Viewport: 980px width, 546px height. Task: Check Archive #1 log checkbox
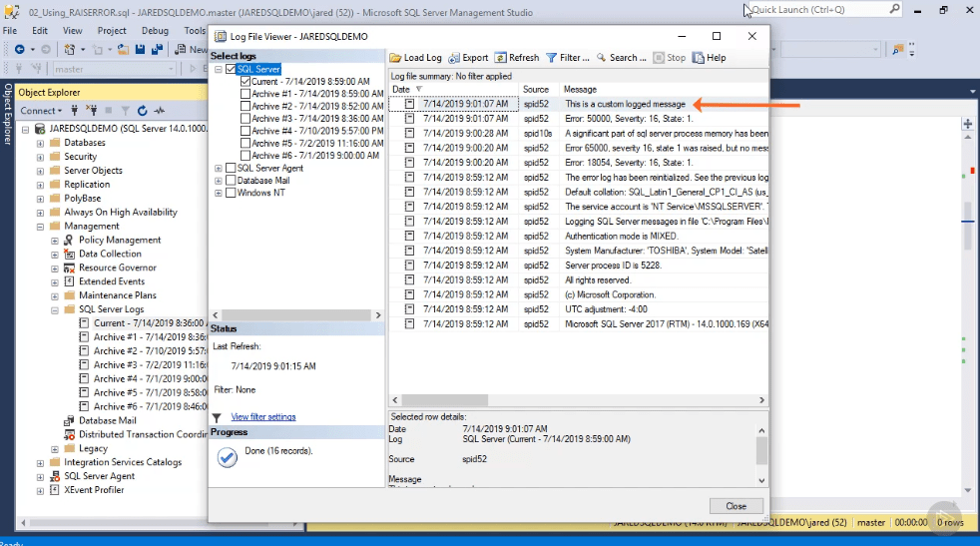click(245, 94)
